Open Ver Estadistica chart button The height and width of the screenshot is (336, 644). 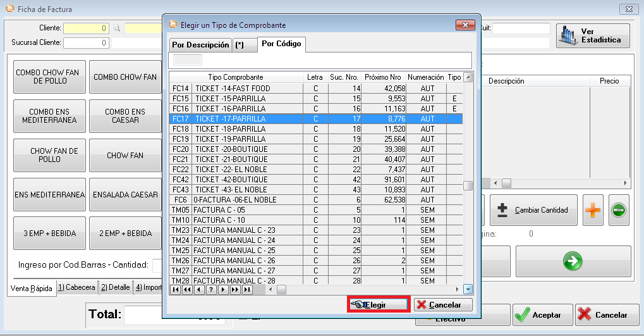pyautogui.click(x=593, y=35)
